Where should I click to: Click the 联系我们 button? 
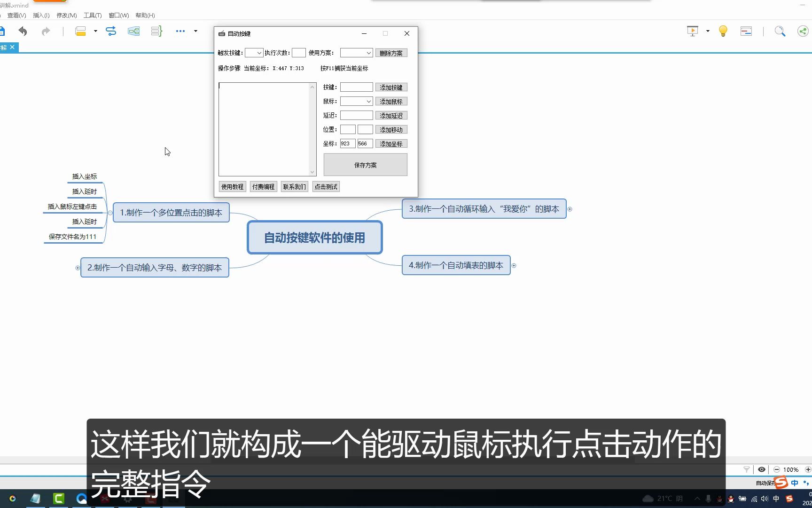click(295, 187)
